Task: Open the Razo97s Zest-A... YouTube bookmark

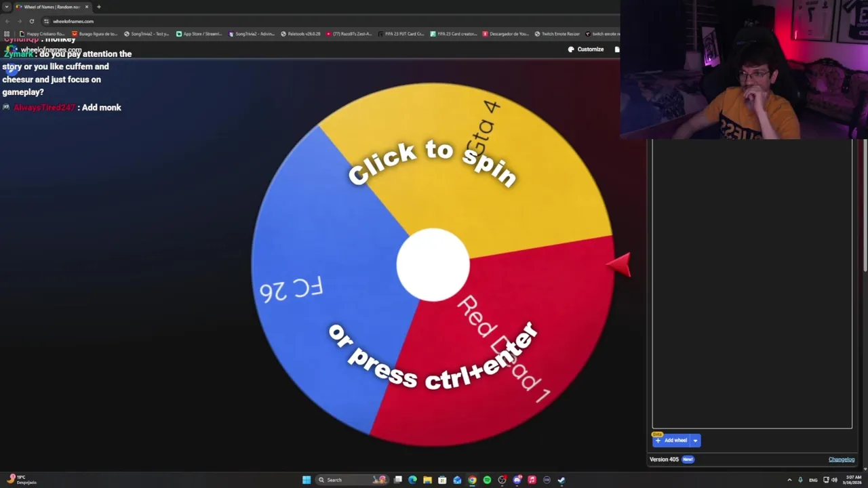Action: [349, 34]
